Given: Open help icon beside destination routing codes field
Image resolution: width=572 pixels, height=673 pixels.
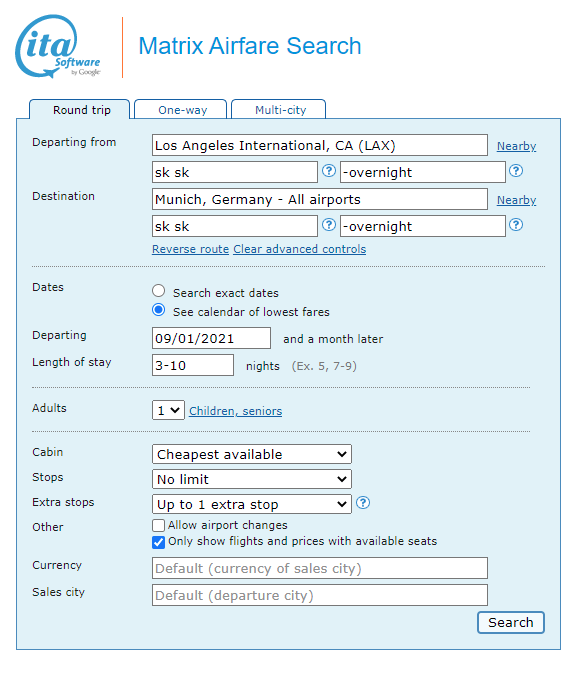Looking at the screenshot, I should 329,225.
